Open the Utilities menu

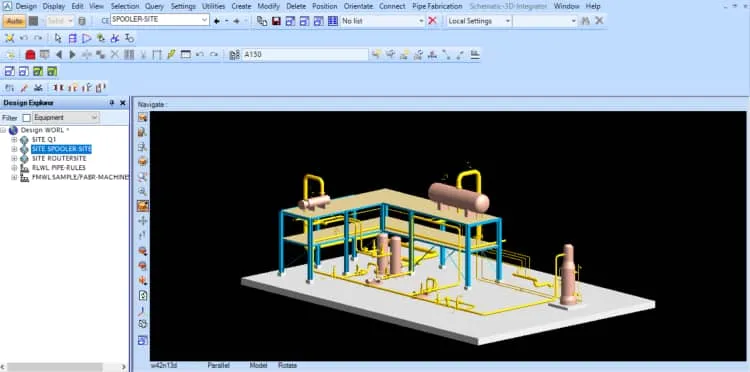(213, 6)
